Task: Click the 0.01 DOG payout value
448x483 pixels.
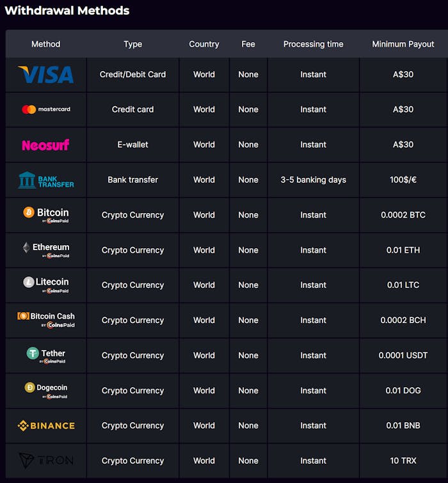Action: 403,391
